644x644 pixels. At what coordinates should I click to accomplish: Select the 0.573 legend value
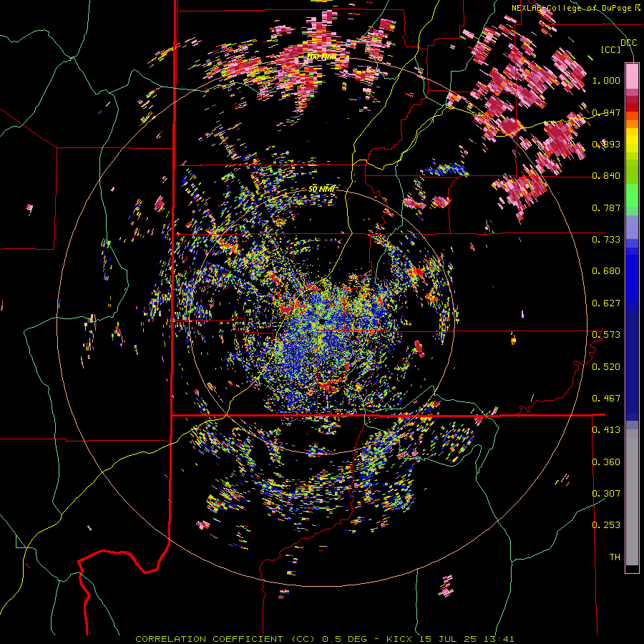pyautogui.click(x=606, y=335)
